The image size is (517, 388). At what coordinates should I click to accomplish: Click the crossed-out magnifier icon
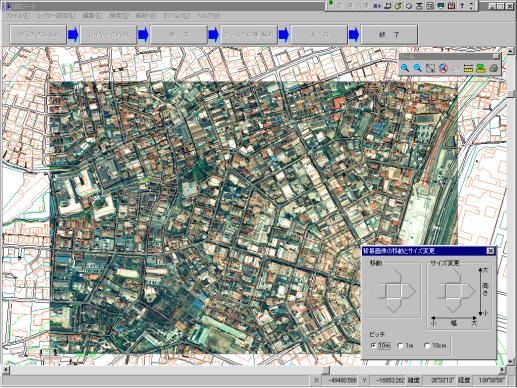443,68
